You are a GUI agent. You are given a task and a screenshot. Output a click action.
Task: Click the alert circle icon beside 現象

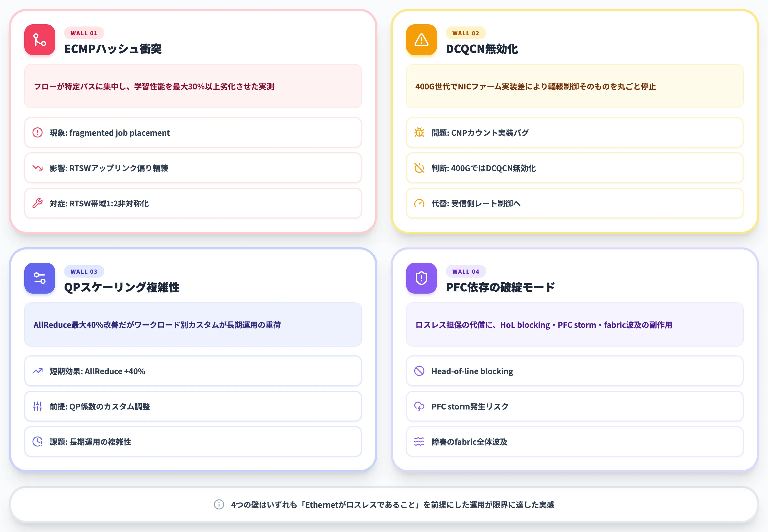coord(37,133)
